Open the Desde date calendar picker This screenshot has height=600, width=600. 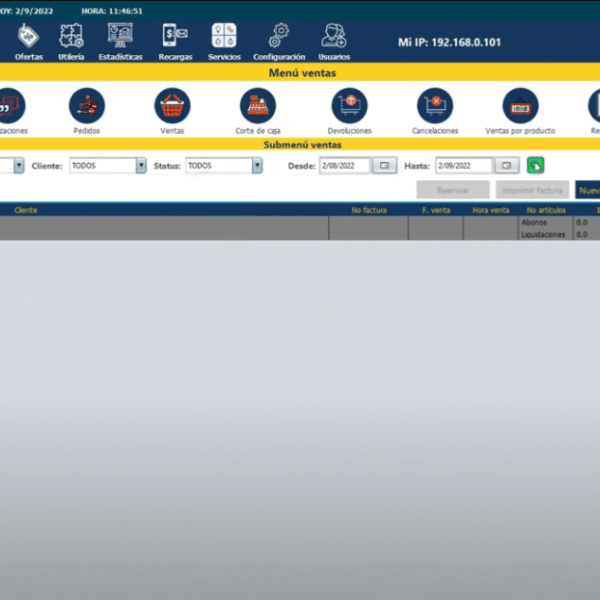[x=385, y=166]
